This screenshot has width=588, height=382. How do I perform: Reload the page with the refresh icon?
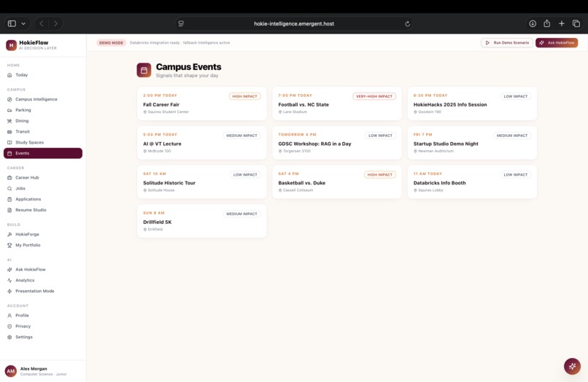tap(407, 23)
